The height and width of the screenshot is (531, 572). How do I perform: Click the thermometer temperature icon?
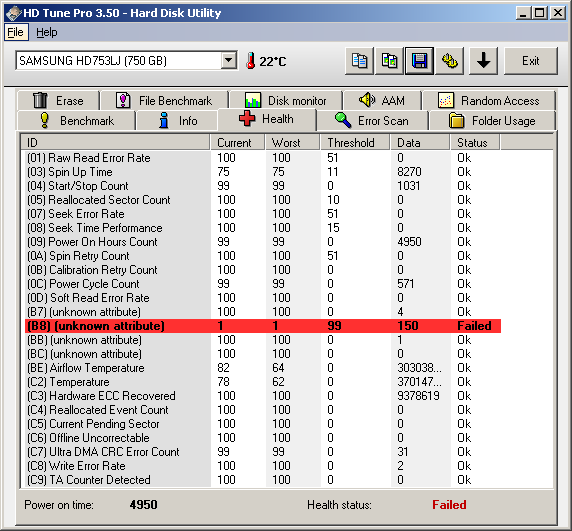pos(250,61)
